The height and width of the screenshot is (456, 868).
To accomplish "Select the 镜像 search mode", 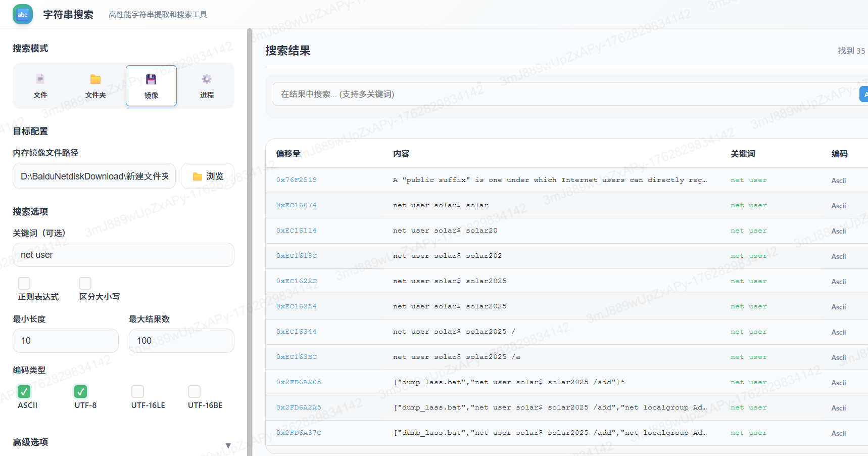I will [x=151, y=86].
